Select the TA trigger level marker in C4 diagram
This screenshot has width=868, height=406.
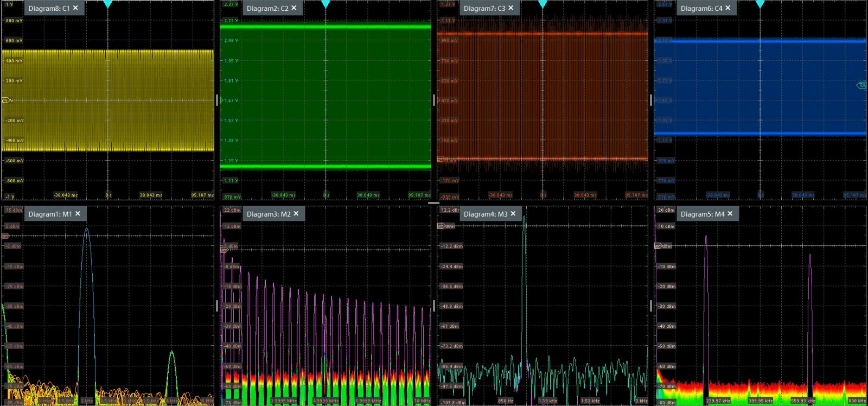coord(861,85)
